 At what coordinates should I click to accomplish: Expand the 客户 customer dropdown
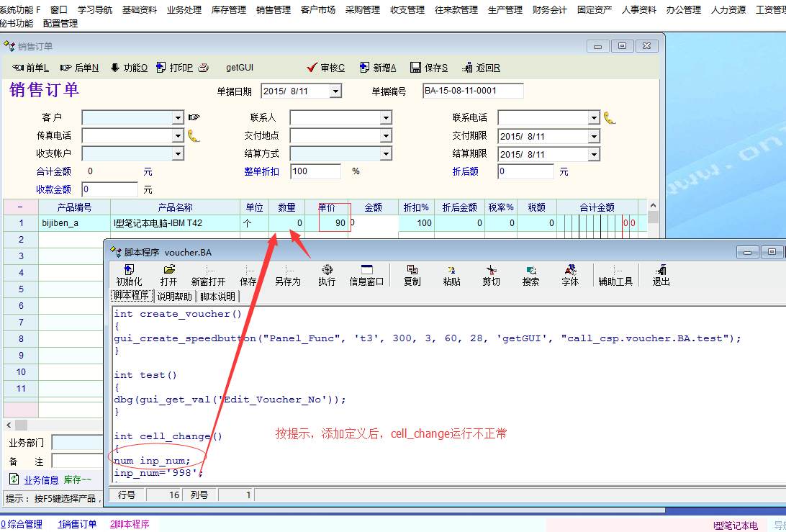click(x=178, y=117)
